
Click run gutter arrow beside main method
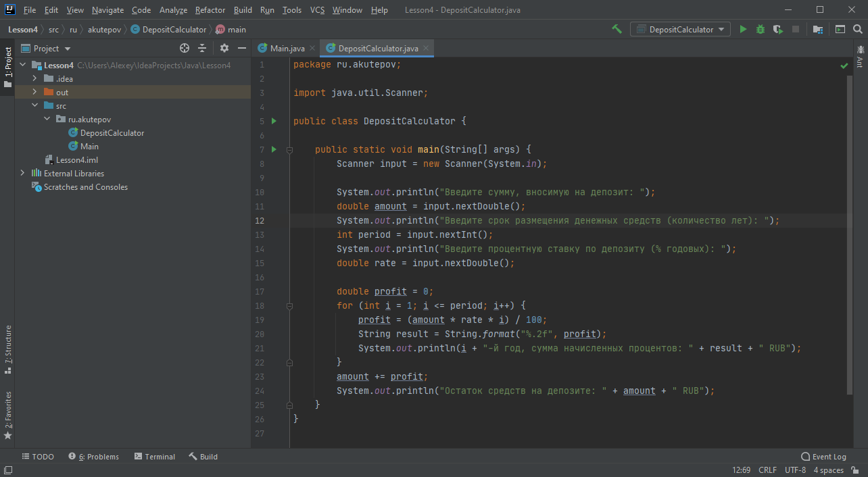pyautogui.click(x=274, y=149)
